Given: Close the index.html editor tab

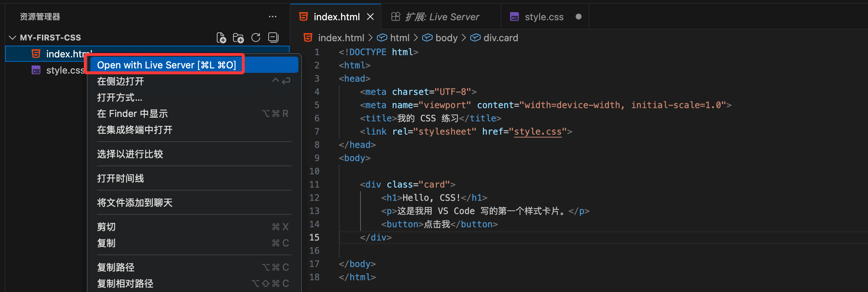Looking at the screenshot, I should pyautogui.click(x=370, y=17).
